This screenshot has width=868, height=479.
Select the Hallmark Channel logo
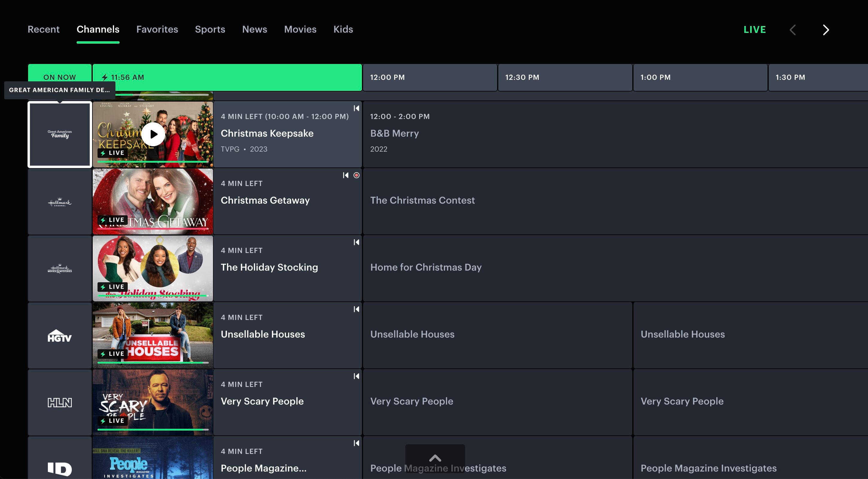pyautogui.click(x=60, y=202)
